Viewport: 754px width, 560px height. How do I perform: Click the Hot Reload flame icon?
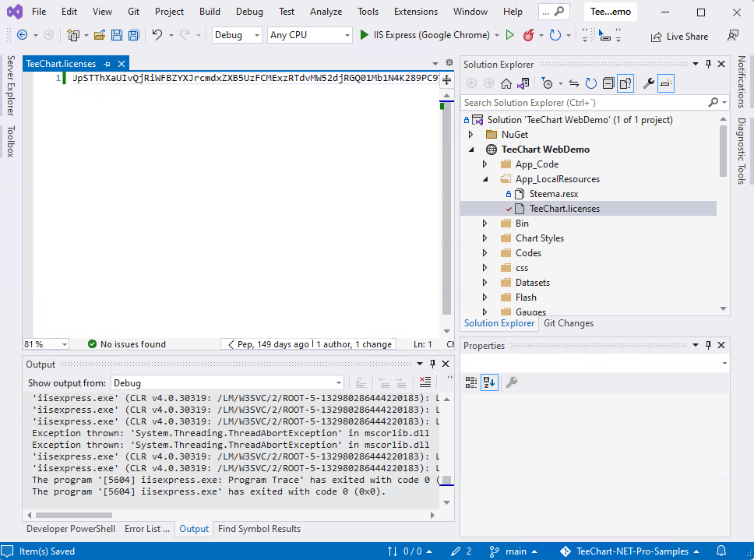pos(528,34)
